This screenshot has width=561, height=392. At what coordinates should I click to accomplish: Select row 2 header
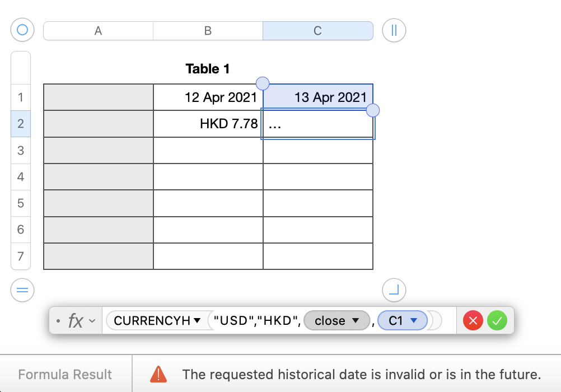(21, 124)
